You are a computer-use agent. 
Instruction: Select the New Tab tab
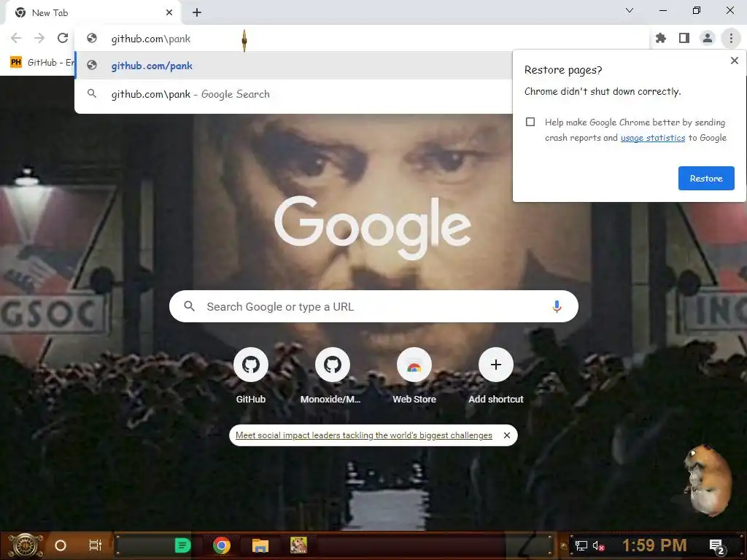click(93, 13)
